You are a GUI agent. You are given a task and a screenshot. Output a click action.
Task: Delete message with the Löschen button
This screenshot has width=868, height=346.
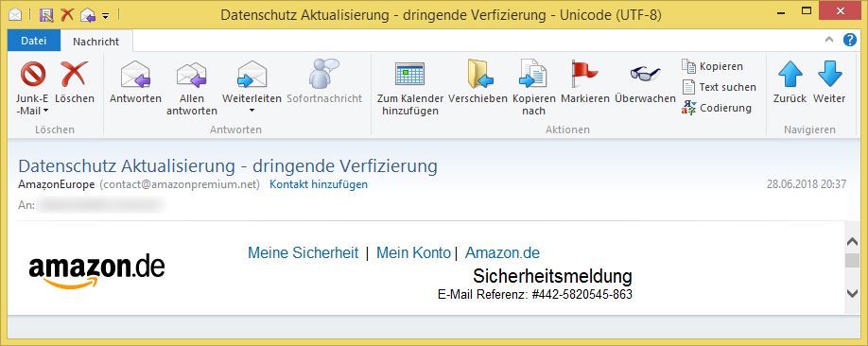click(74, 82)
